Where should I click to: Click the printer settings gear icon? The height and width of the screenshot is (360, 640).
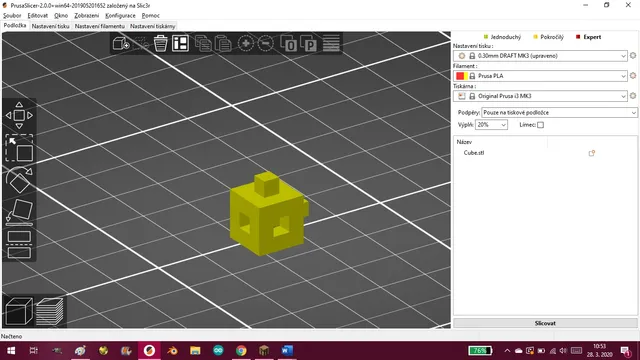[x=633, y=96]
